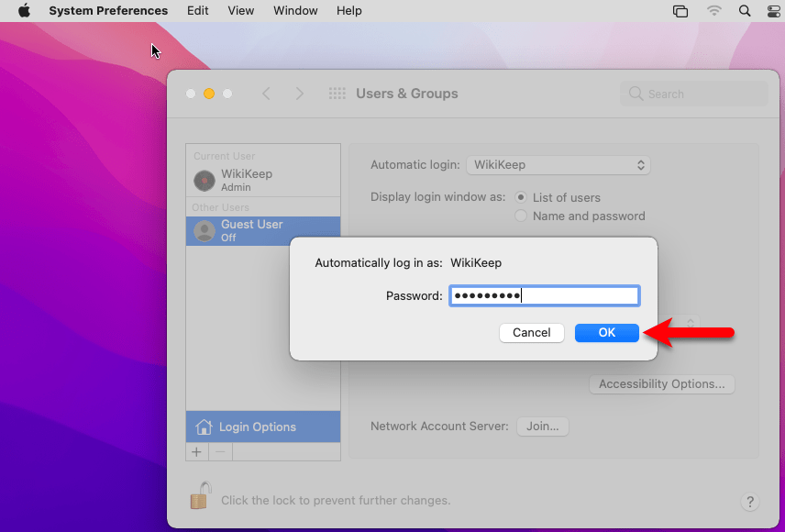Show all preferences grid icon
This screenshot has height=532, width=785.
(337, 94)
